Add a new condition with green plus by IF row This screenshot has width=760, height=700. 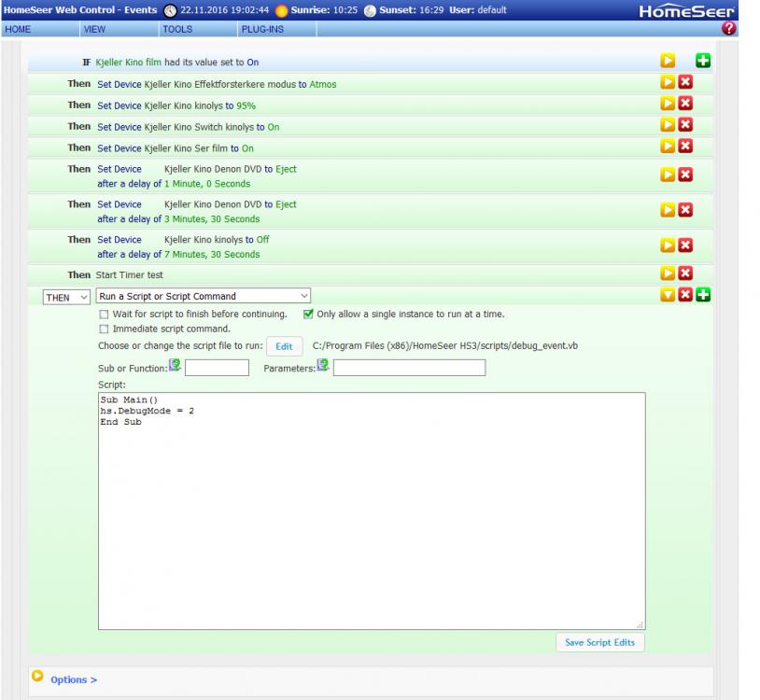click(x=703, y=61)
